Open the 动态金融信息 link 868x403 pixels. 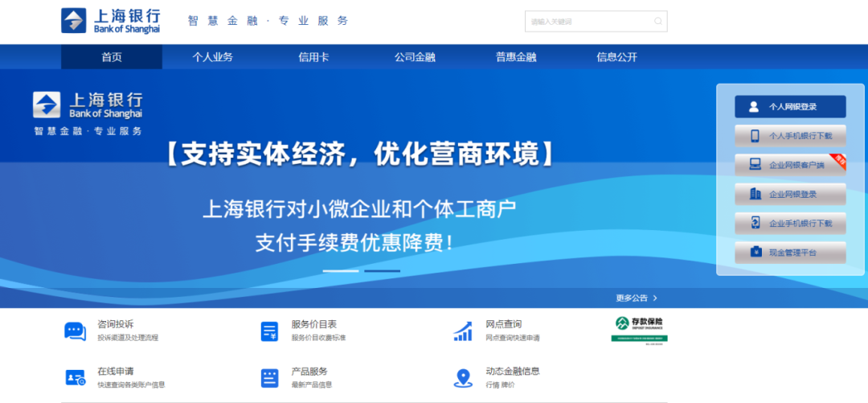(513, 371)
